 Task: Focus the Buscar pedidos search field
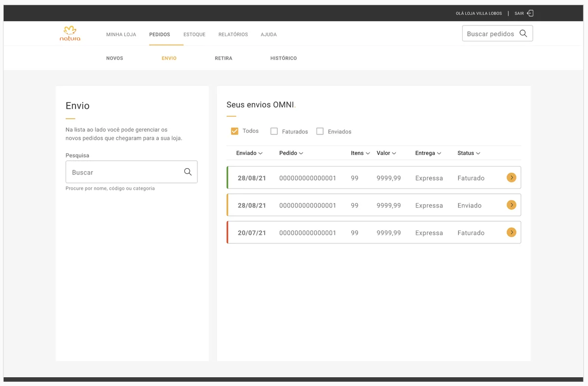(497, 33)
